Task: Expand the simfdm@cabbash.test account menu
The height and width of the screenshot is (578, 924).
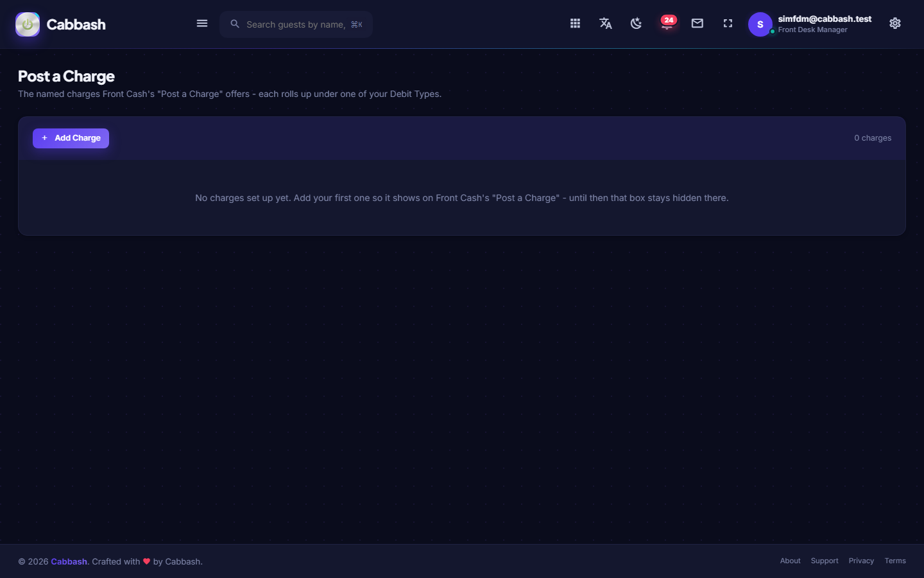Action: (x=825, y=24)
